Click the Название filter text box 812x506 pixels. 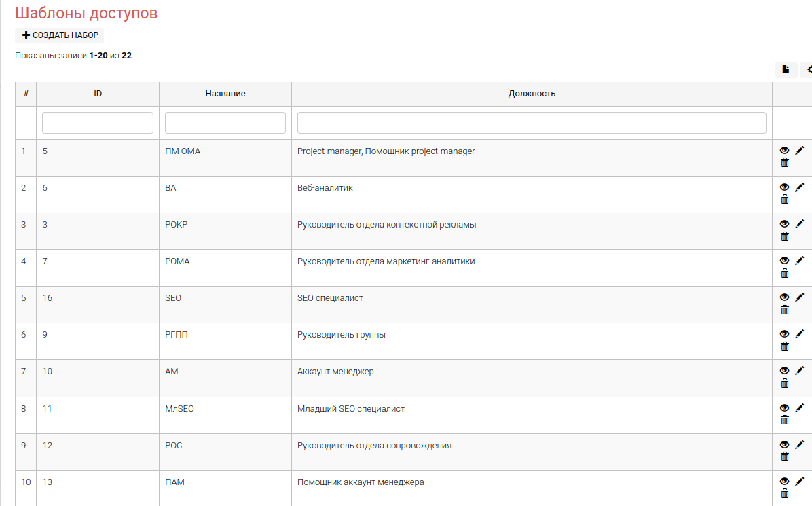pos(225,123)
